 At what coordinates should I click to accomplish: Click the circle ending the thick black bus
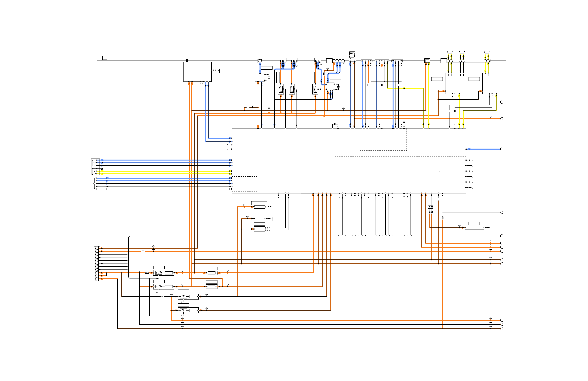click(502, 236)
